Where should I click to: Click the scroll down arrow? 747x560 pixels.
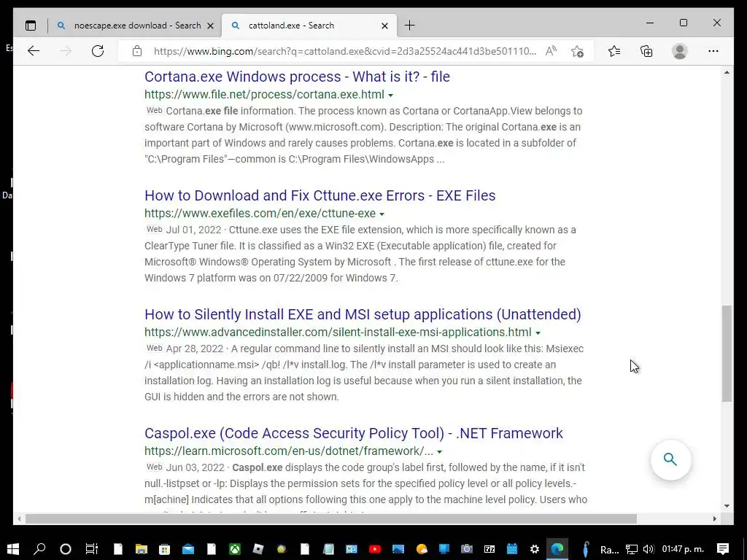pos(727,506)
